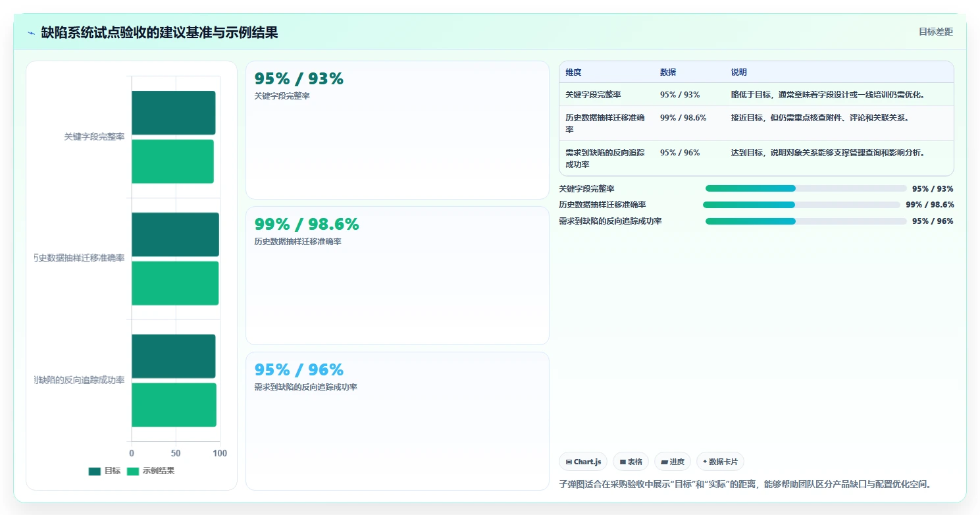The width and height of the screenshot is (980, 515).
Task: Click the icon beside the panel title
Action: (31, 32)
